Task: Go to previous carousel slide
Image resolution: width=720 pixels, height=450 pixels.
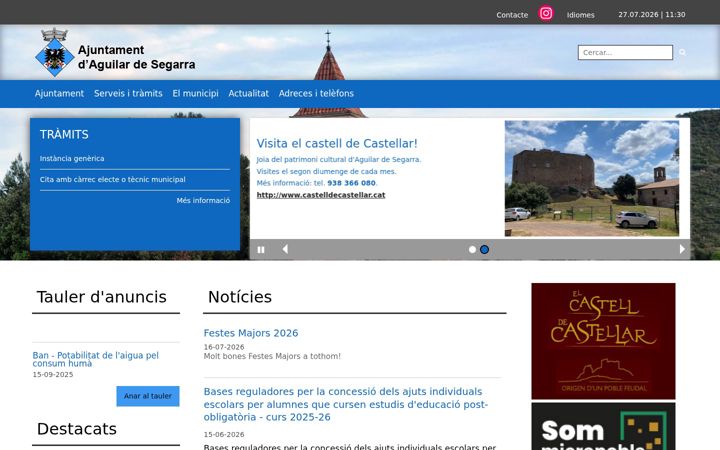Action: click(285, 249)
